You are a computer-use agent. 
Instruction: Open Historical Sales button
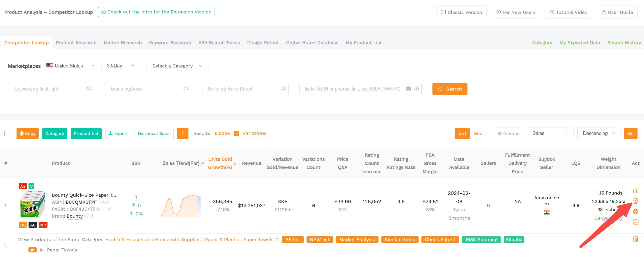tap(154, 133)
